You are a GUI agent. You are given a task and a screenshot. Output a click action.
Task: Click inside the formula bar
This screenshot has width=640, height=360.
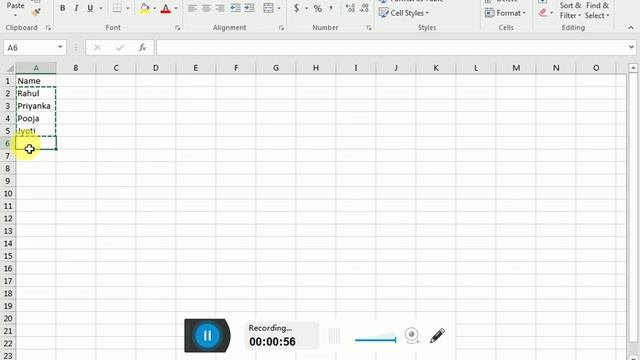click(x=391, y=48)
